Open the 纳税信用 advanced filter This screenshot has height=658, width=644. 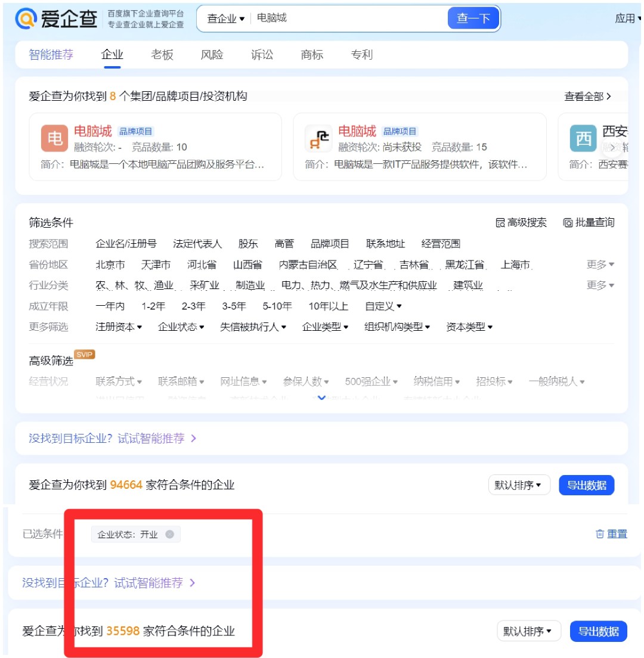pos(436,381)
